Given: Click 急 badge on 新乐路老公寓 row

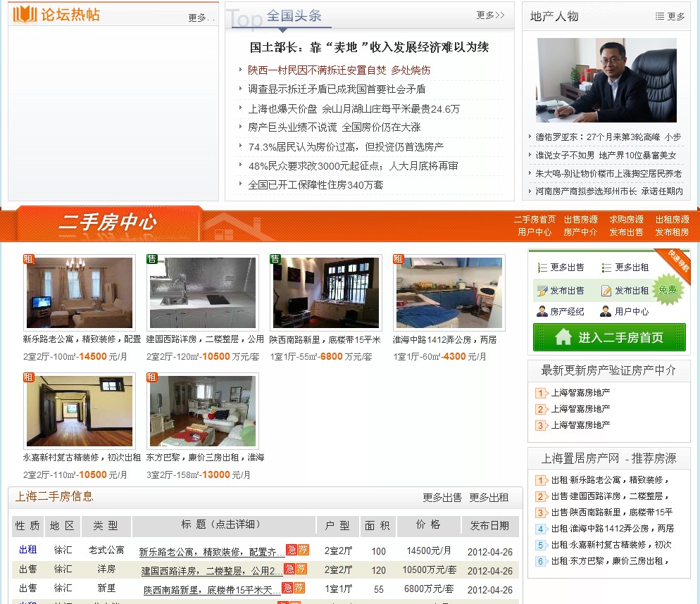Looking at the screenshot, I should pyautogui.click(x=292, y=550).
